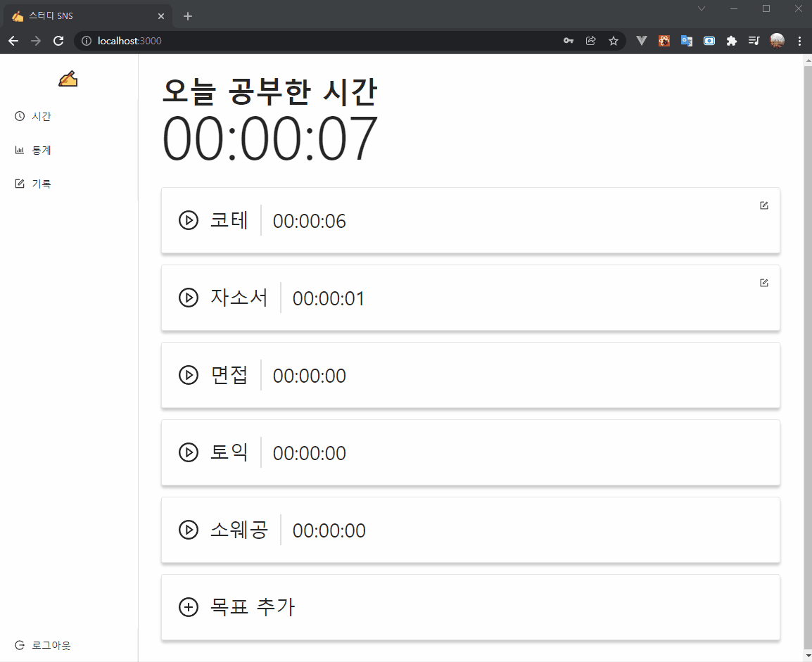
Task: Click the pencil logo above the sidebar
Action: (68, 78)
